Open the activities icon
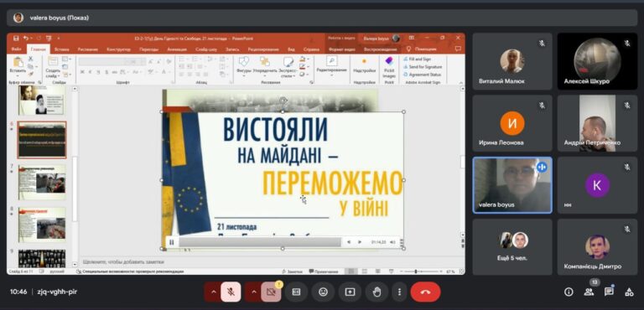 coord(629,292)
